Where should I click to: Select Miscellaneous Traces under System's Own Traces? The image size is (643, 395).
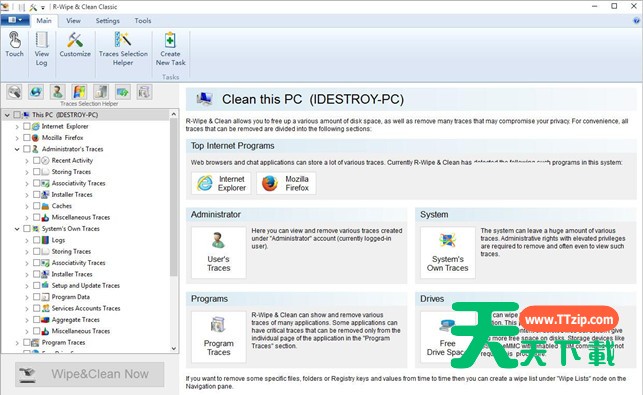(x=81, y=331)
